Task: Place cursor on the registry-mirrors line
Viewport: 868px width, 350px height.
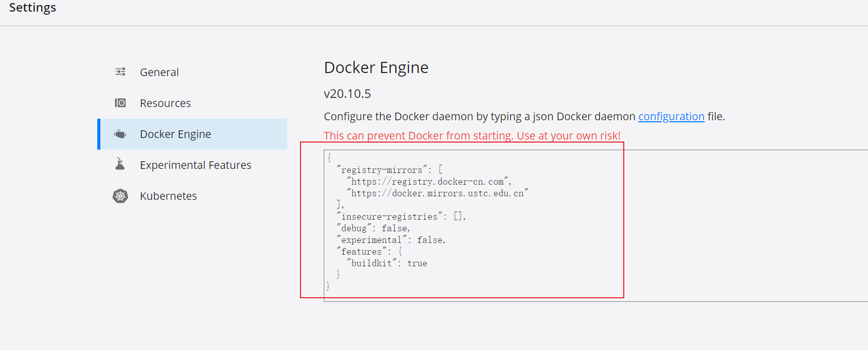Action: point(382,170)
